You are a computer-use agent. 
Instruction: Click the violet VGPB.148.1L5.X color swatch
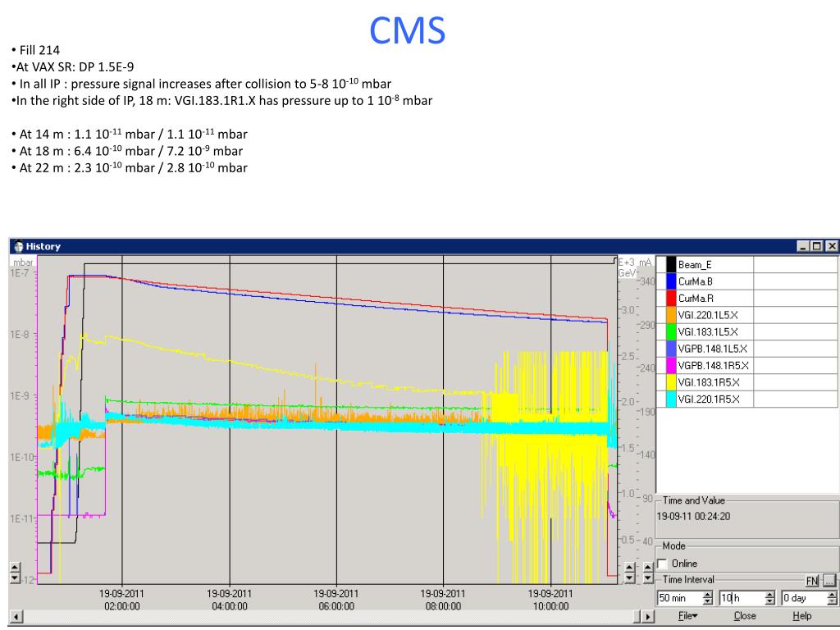click(x=671, y=349)
